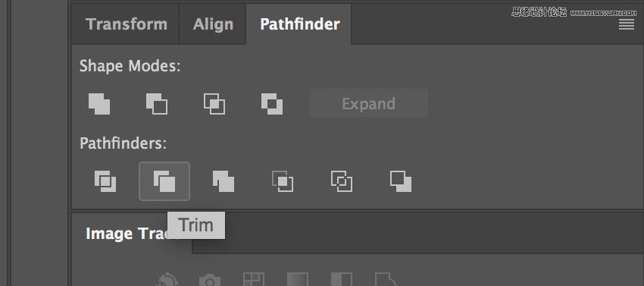Click the highlighted Trim pathfinder icon
This screenshot has width=644, height=286.
coord(164,181)
